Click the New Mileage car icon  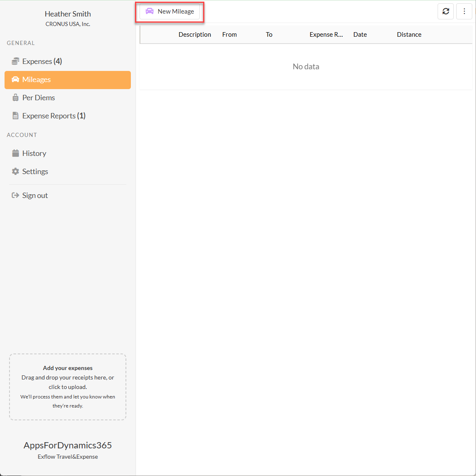[x=149, y=12]
